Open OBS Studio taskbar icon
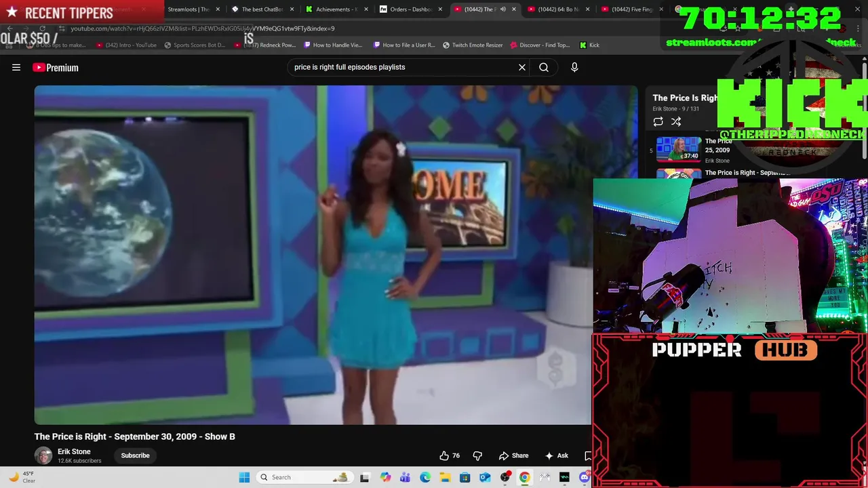 pos(505,477)
